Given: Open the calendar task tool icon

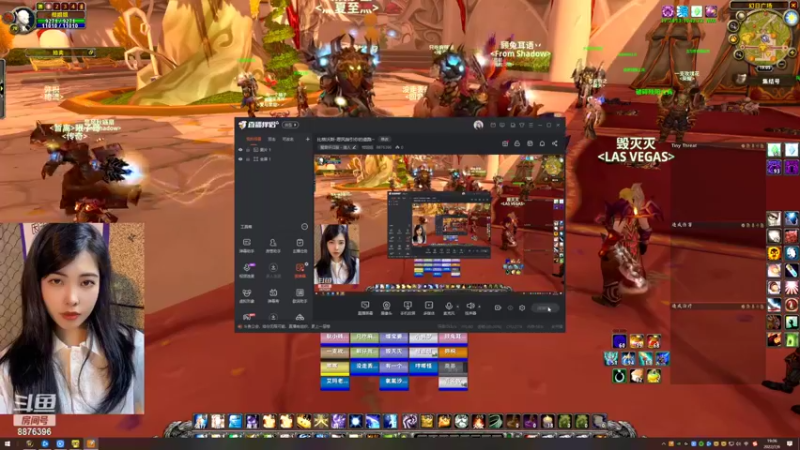Looking at the screenshot, I should [x=299, y=245].
